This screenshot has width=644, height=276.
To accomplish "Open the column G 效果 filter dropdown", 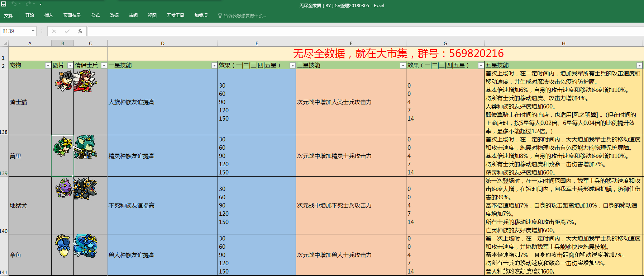I will tap(481, 65).
